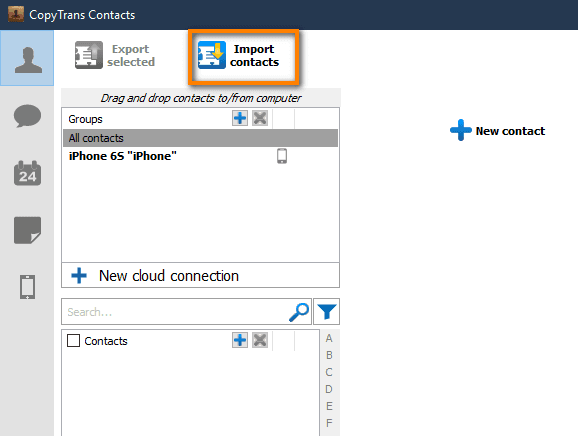Click the Import contacts button

tap(238, 55)
